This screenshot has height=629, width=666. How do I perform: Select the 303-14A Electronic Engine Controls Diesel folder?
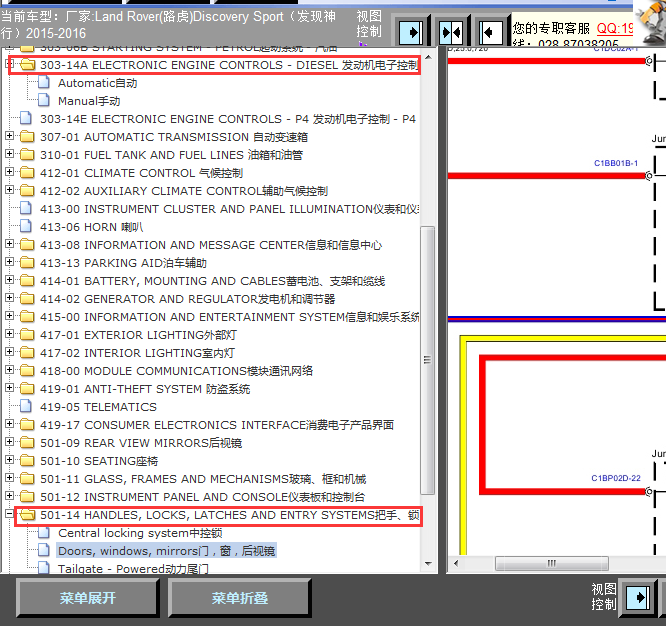coord(229,65)
